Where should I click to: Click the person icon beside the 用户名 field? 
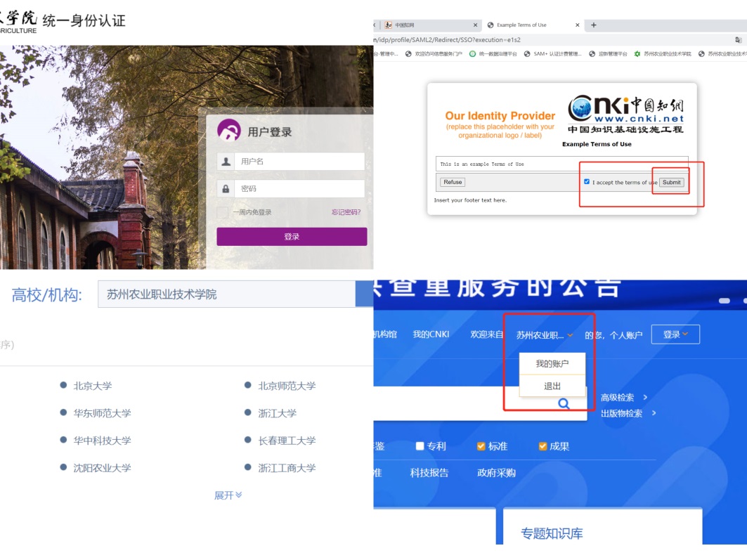[x=226, y=162]
